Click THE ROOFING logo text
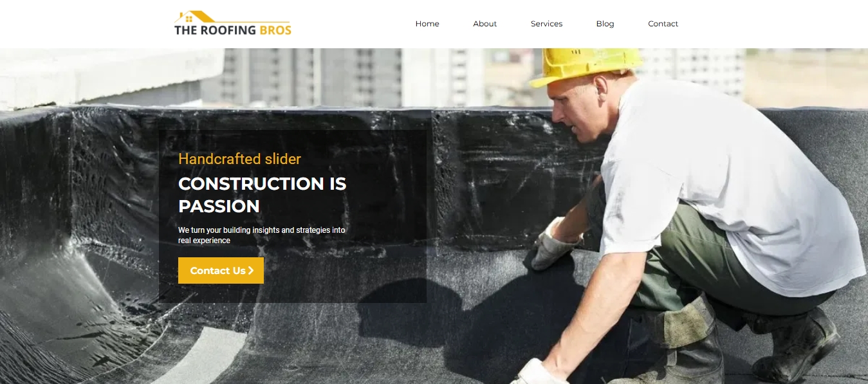Image resolution: width=868 pixels, height=384 pixels. coord(216,30)
